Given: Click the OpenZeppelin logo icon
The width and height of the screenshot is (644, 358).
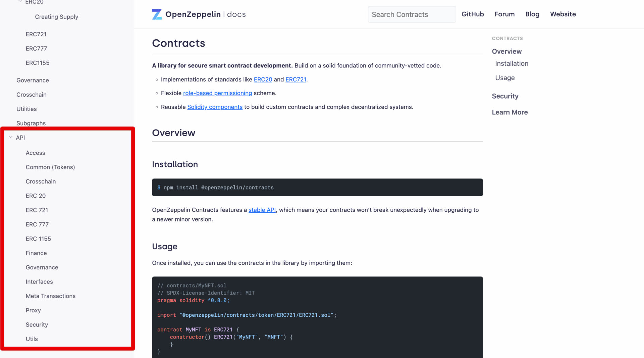Looking at the screenshot, I should (x=157, y=14).
